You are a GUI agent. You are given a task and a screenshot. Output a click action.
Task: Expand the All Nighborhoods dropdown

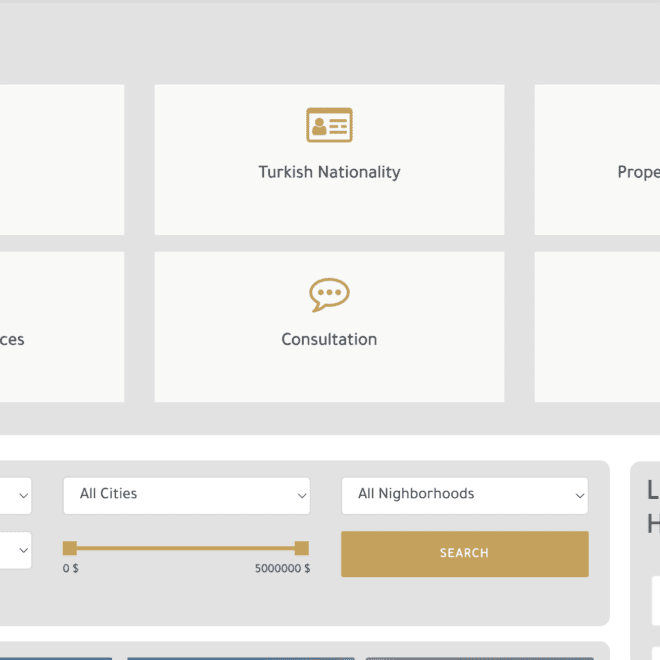[464, 495]
